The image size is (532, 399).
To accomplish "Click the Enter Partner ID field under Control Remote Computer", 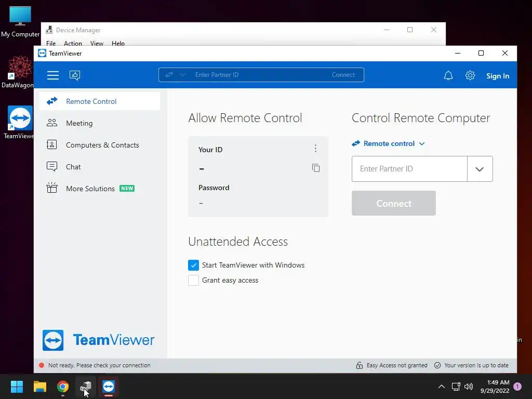I will coord(409,169).
